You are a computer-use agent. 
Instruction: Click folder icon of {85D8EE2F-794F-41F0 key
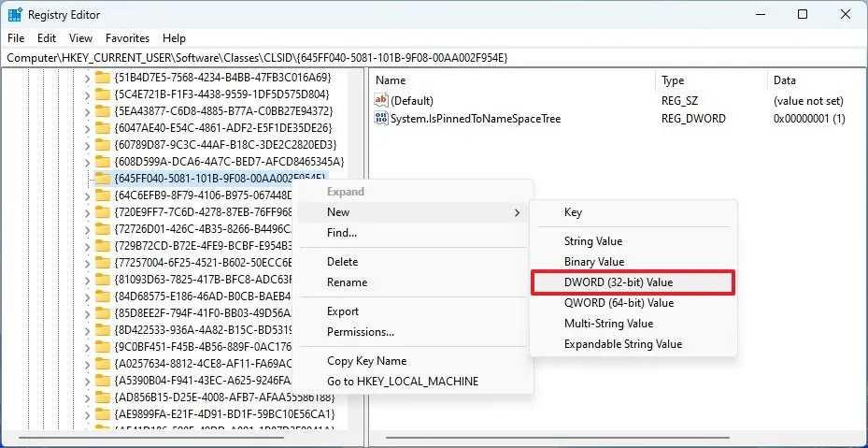coord(103,312)
